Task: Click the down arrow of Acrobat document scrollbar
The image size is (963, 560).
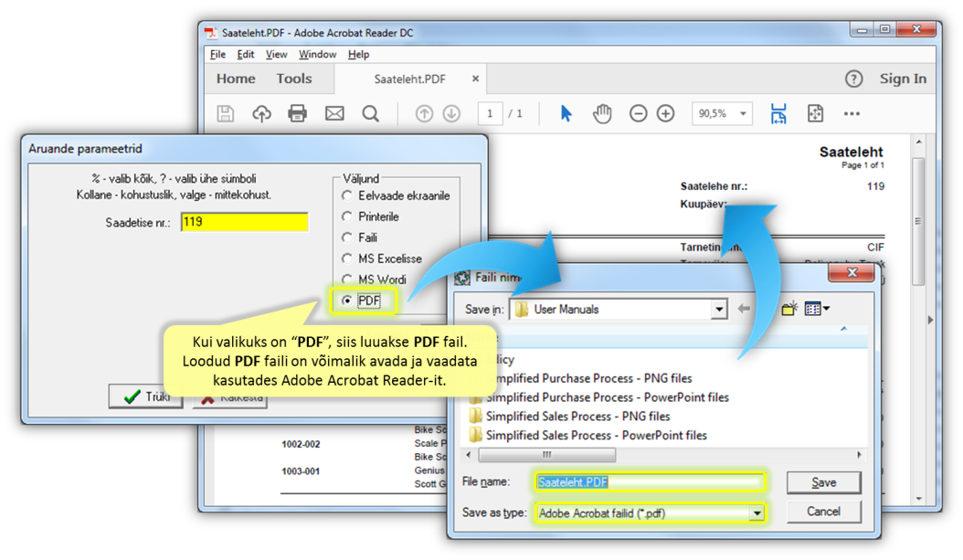Action: [918, 498]
